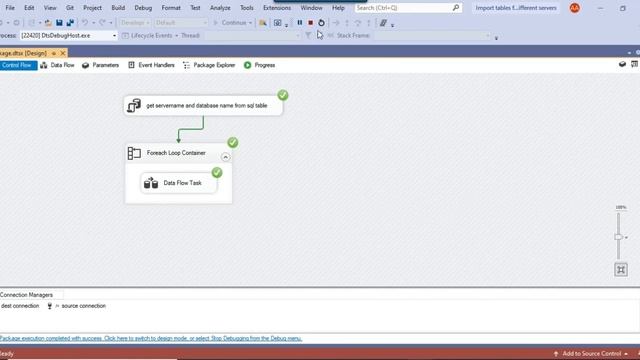The height and width of the screenshot is (360, 640).
Task: Collapse the Foreach Loop Container
Action: point(225,157)
